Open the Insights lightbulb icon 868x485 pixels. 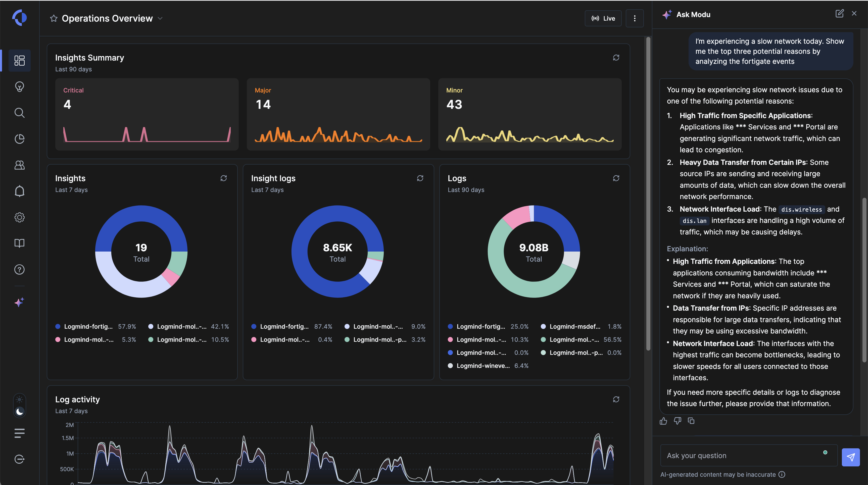coord(20,87)
